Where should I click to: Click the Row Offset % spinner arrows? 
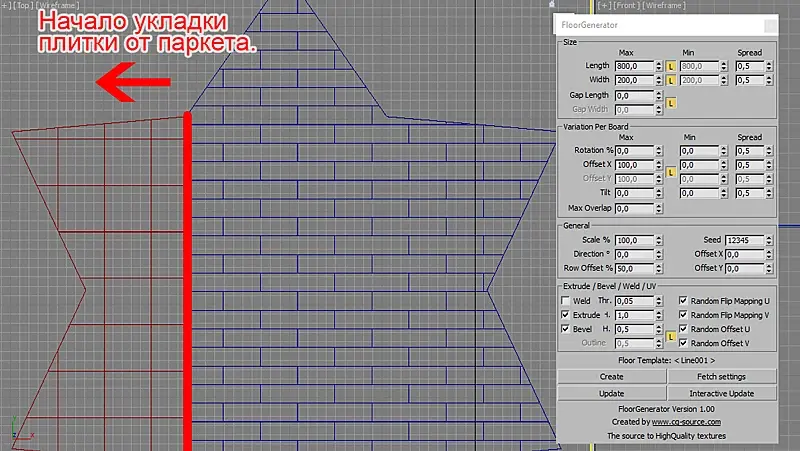(x=659, y=268)
